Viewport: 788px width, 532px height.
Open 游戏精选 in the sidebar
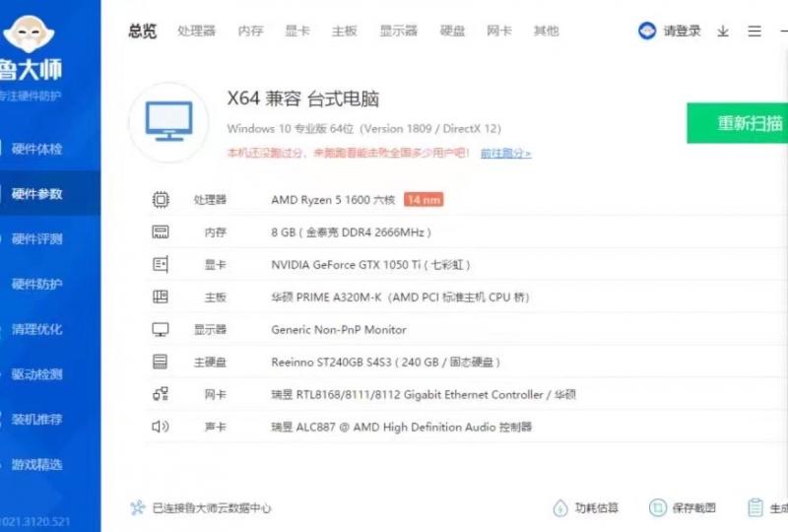point(37,464)
